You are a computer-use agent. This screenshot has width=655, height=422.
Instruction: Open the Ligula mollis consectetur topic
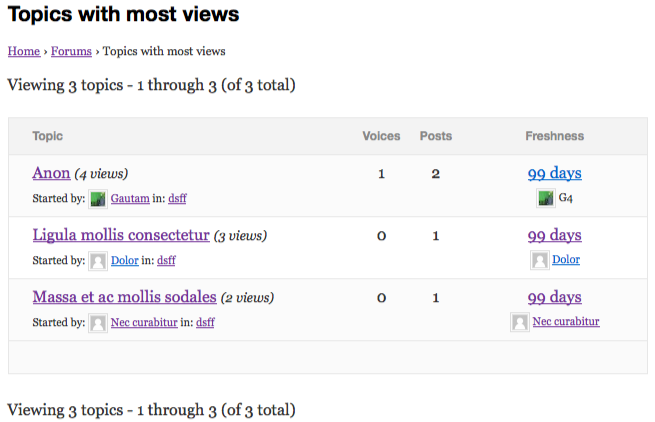click(121, 235)
